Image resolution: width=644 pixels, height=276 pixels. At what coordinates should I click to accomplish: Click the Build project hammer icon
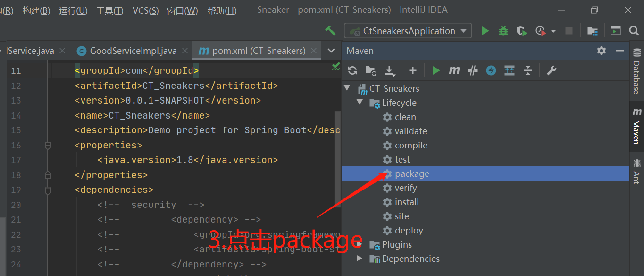point(330,31)
